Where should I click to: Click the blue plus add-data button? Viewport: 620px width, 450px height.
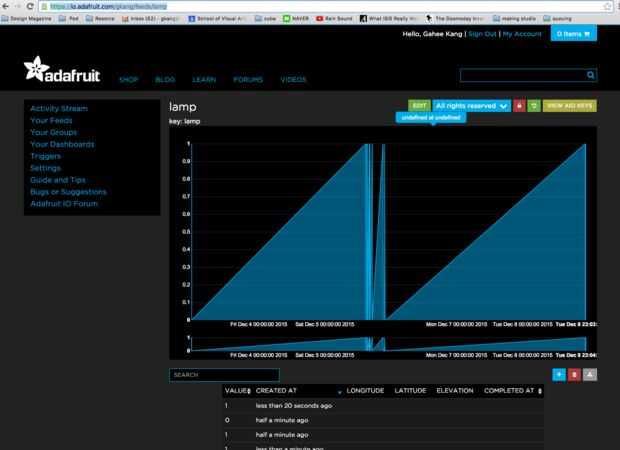tap(559, 374)
